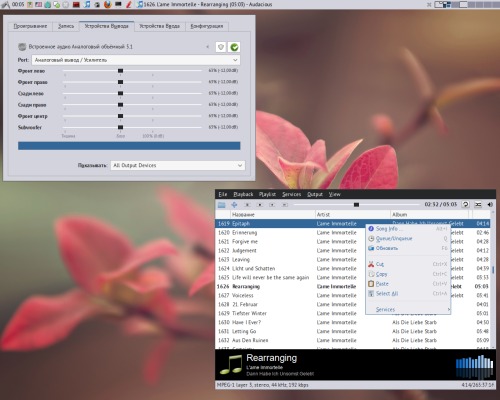Open the applications menu in panel corner
The width and height of the screenshot is (500, 400).
pos(5,4)
